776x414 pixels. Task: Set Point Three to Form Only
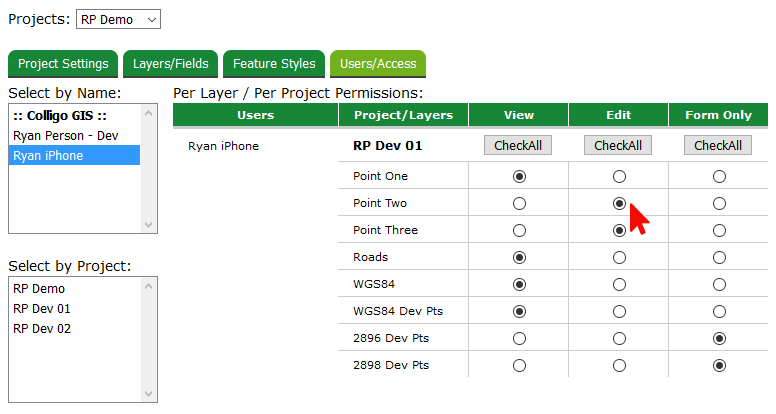tap(719, 230)
